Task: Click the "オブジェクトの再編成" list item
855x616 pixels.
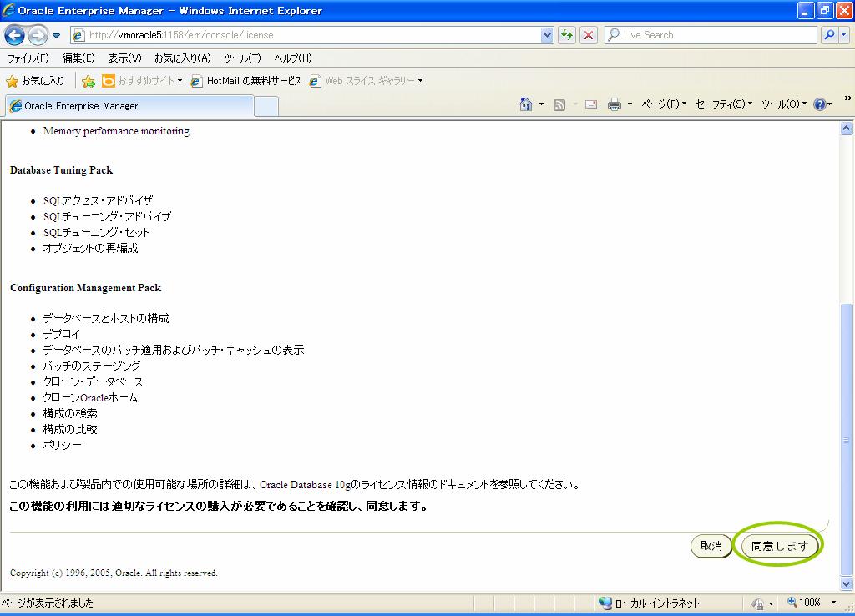Action: coord(90,248)
